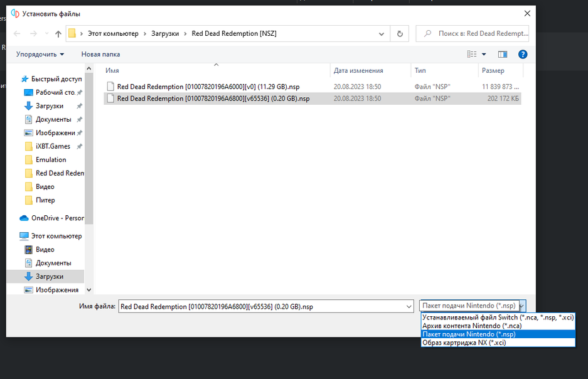
Task: Open pinned Загрузки under Быстрый доступ
Action: click(x=49, y=105)
